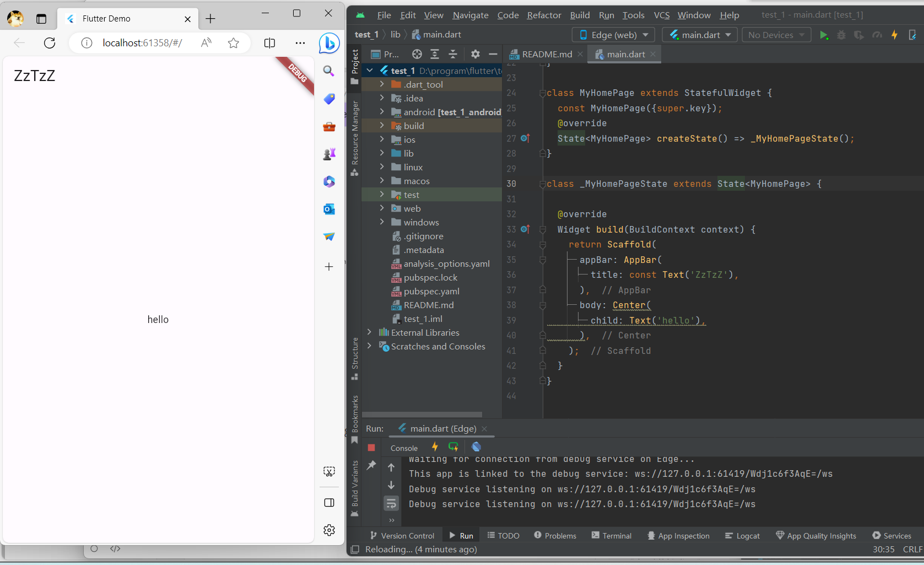The width and height of the screenshot is (924, 565).
Task: Select opened file target icon in Project panel
Action: pos(417,54)
